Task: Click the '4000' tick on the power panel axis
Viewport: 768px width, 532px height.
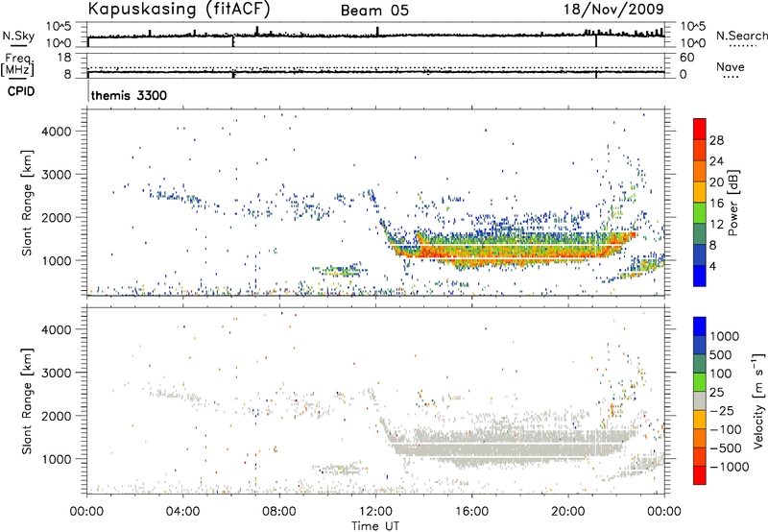Action: 56,132
